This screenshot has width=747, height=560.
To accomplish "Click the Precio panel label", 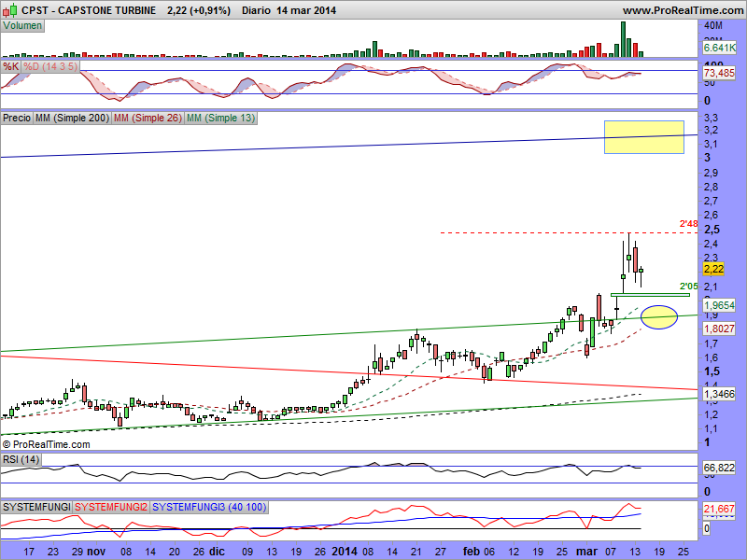I will (17, 118).
